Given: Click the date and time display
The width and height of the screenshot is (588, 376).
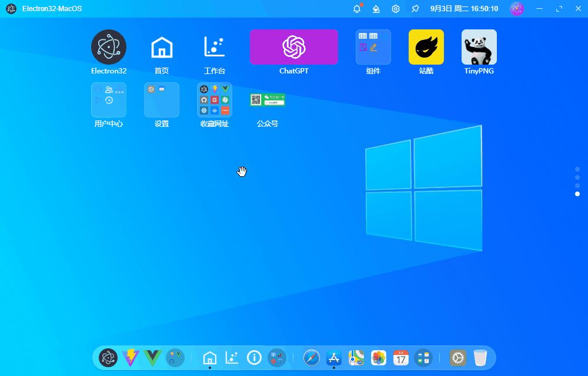Looking at the screenshot, I should [x=465, y=9].
